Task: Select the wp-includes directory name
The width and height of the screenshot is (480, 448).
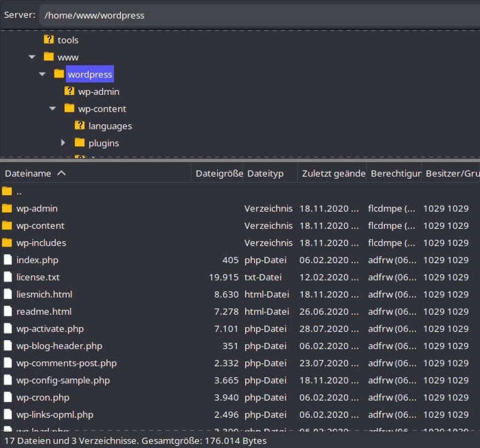Action: (41, 243)
